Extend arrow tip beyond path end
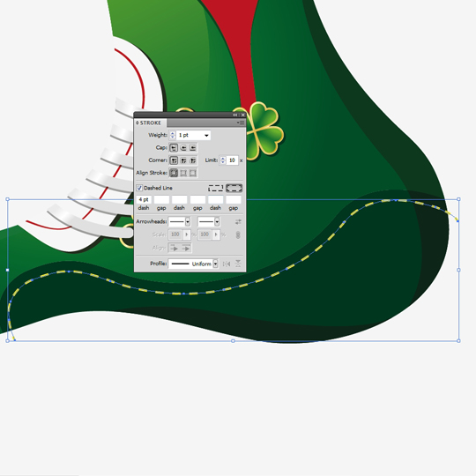Image resolution: width=476 pixels, height=476 pixels. click(x=174, y=248)
